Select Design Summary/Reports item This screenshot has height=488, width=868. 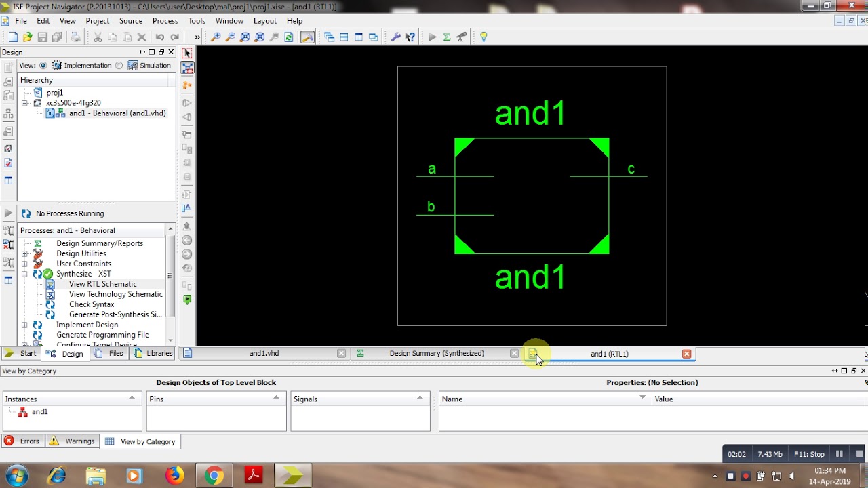(100, 243)
